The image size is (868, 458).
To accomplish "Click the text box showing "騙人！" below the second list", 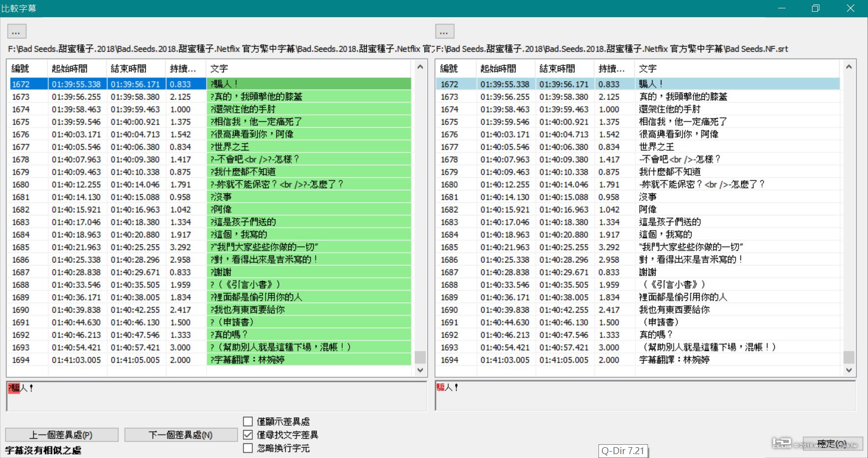I will point(645,396).
